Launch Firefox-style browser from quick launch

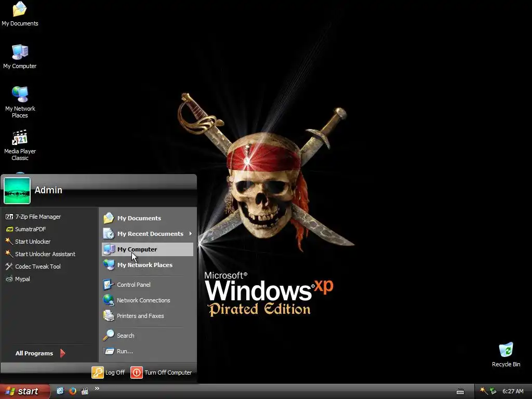73,391
